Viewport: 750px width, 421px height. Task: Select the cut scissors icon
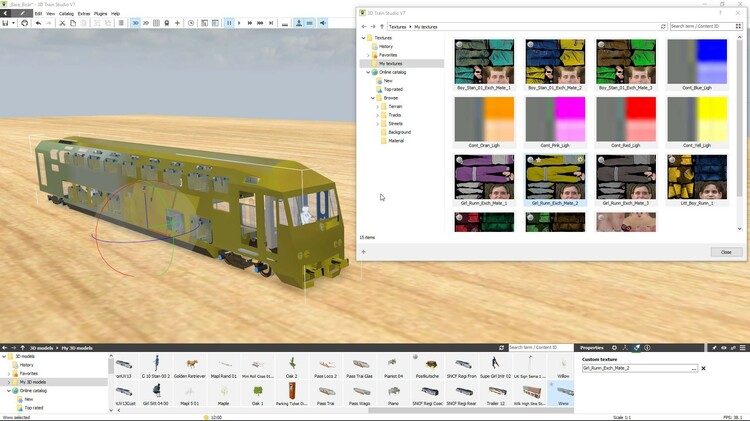coord(61,23)
